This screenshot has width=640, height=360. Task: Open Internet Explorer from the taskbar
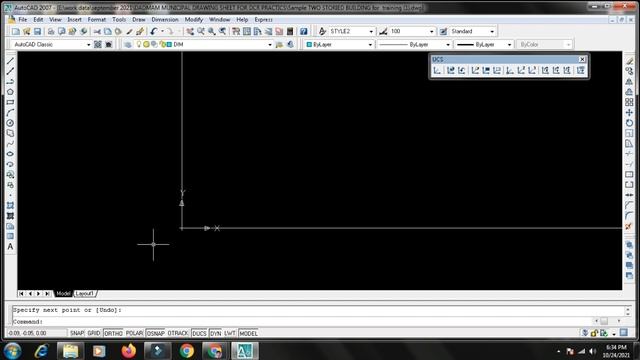42,351
